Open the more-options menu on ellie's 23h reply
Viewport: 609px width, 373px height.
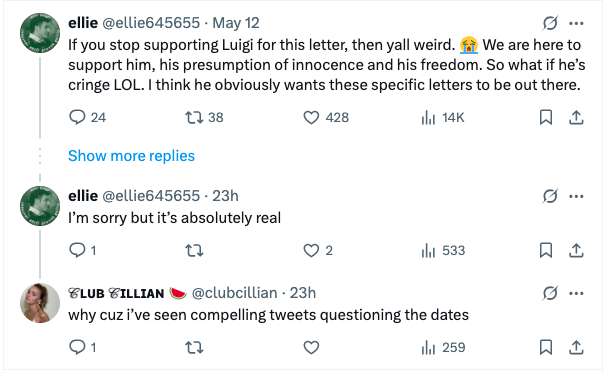[576, 196]
